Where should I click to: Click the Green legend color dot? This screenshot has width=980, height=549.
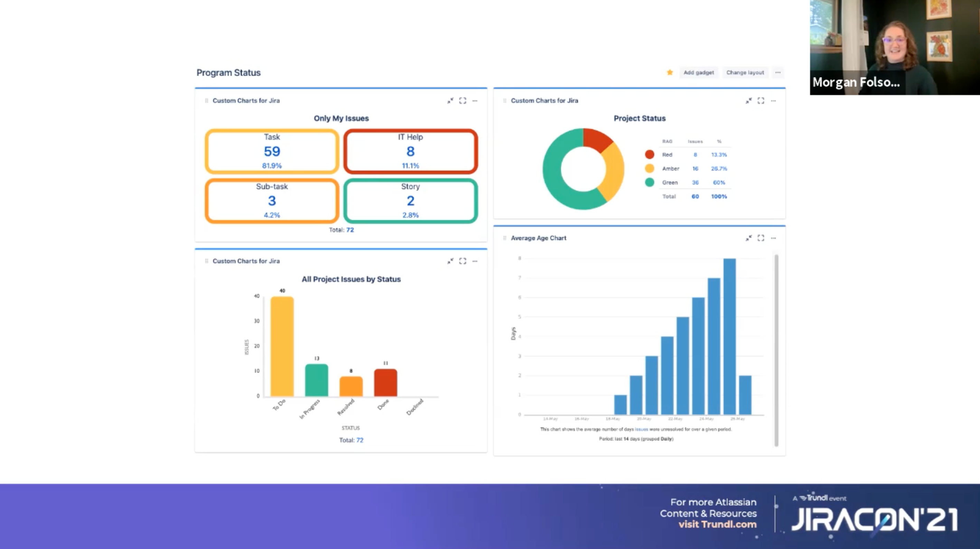coord(649,182)
